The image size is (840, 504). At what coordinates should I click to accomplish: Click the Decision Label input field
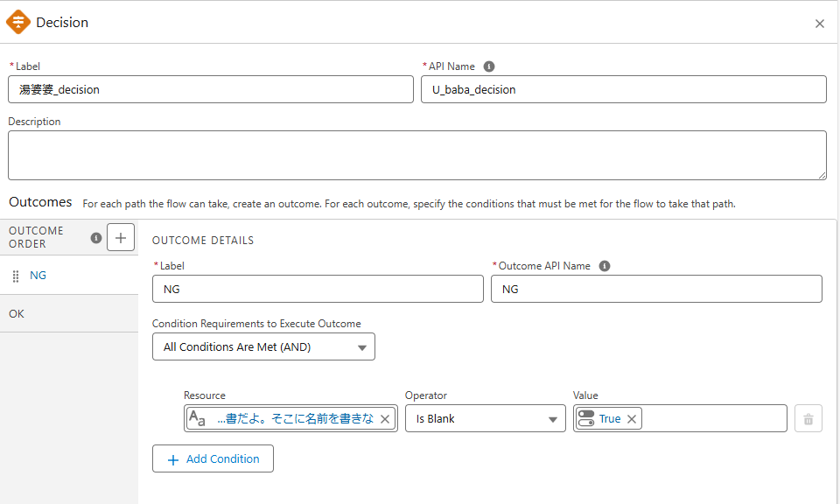[x=210, y=89]
